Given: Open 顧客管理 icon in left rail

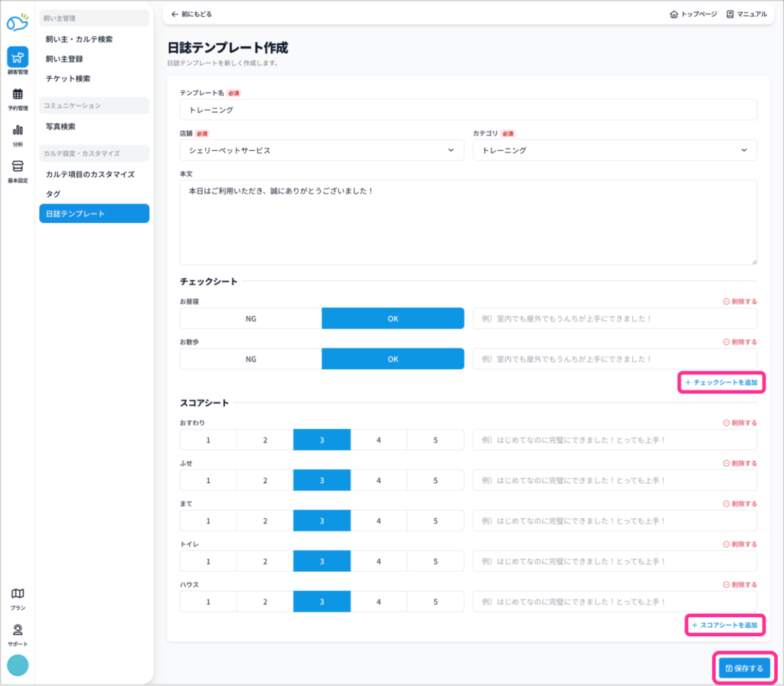Looking at the screenshot, I should click(17, 57).
